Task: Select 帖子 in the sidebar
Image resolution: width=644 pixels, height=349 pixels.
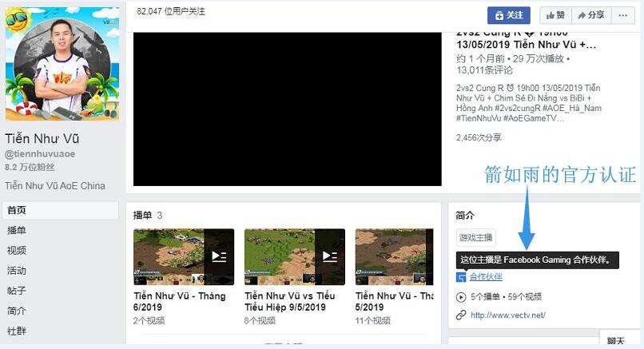Action: (17, 291)
